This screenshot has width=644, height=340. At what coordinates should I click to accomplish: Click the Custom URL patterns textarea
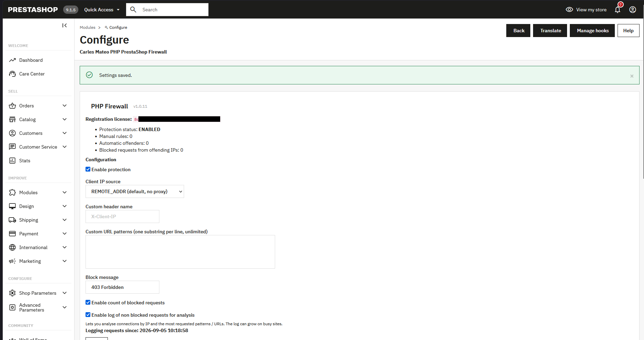pos(180,252)
